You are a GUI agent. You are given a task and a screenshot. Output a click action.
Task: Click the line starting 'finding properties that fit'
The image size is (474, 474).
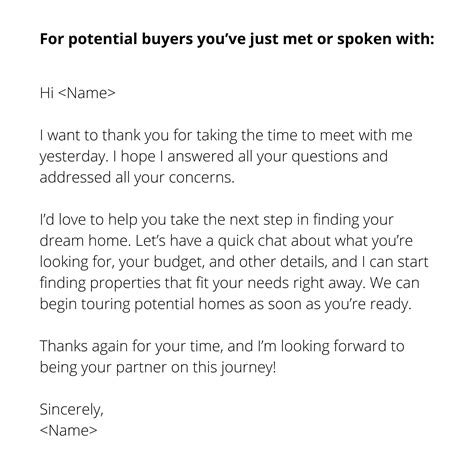229,283
